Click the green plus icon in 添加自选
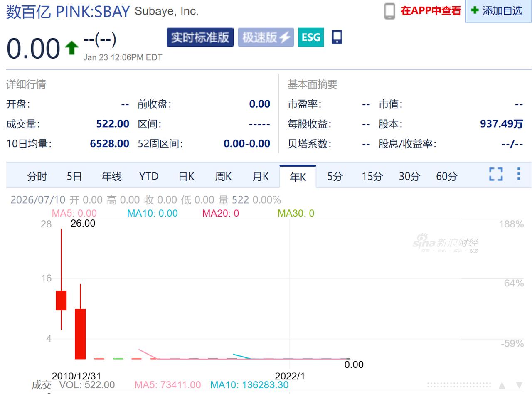This screenshot has width=532, height=394. [475, 10]
